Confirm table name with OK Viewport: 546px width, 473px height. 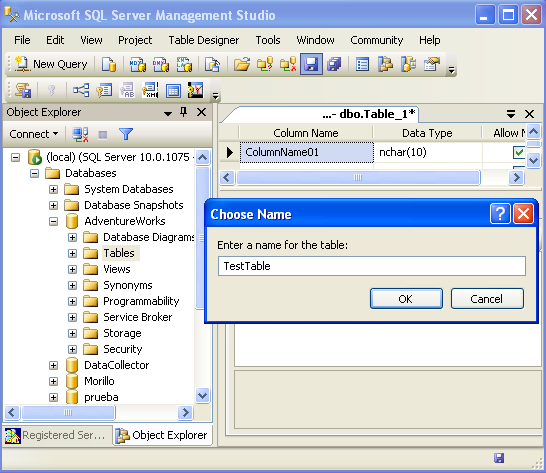pos(406,298)
